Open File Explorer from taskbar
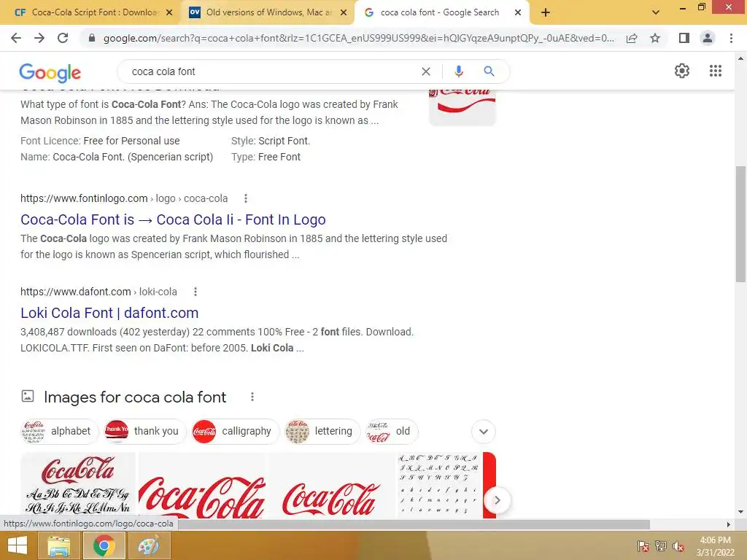Viewport: 747px width, 560px height. [59, 545]
